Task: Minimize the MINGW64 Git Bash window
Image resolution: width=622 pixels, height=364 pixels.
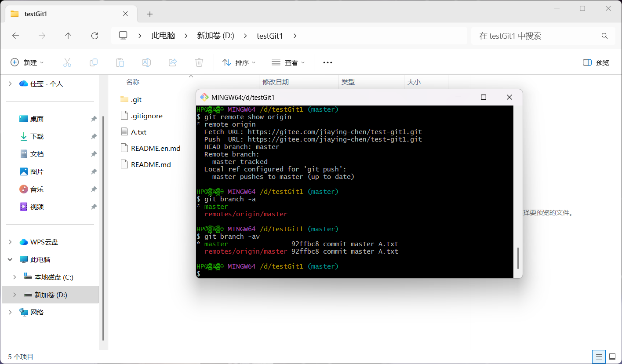Action: click(458, 97)
